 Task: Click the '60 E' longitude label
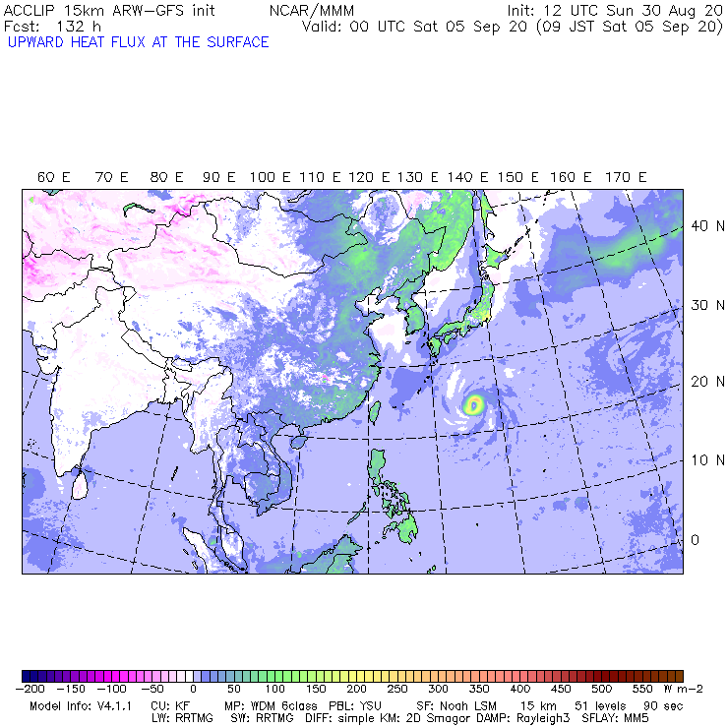53,177
